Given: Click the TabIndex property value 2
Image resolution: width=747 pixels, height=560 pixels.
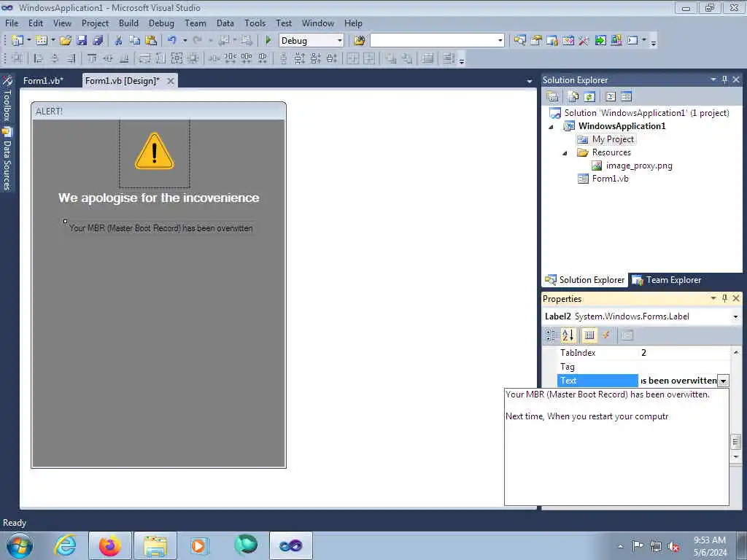Looking at the screenshot, I should coord(643,353).
